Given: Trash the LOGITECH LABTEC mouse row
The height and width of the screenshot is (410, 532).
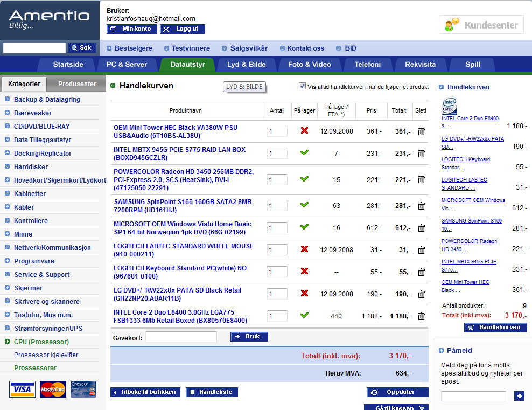Looking at the screenshot, I should (x=421, y=250).
